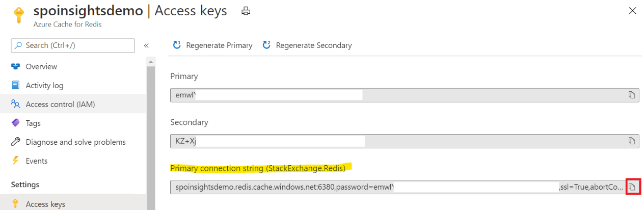Click the Primary connection string field
Viewport: 644px width, 210px height.
click(x=397, y=187)
